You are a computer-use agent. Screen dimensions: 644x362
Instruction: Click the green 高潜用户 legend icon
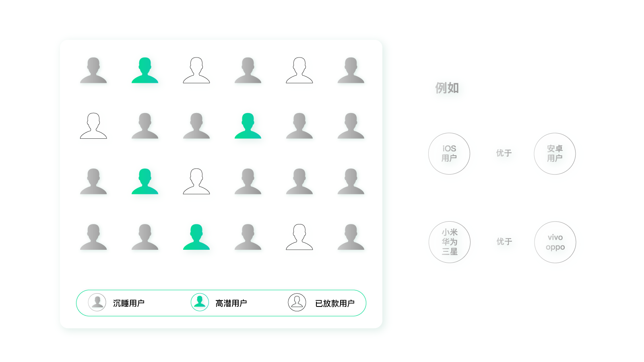tap(200, 302)
